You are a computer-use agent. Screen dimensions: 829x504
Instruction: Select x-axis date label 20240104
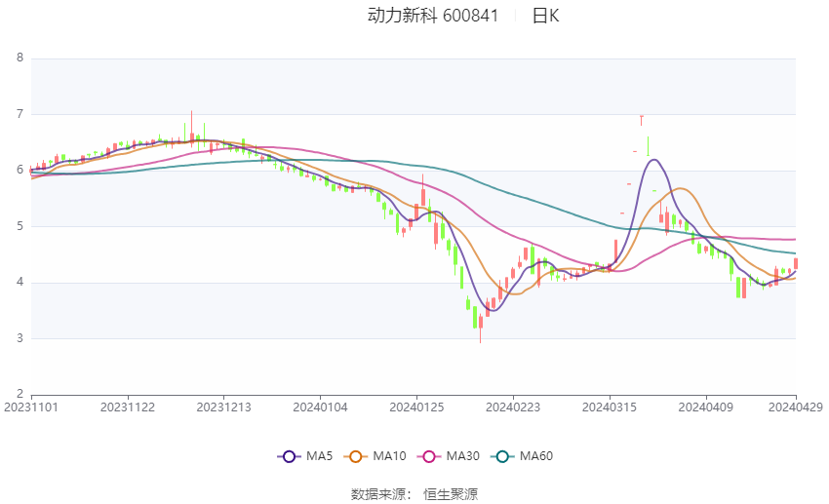click(x=321, y=407)
